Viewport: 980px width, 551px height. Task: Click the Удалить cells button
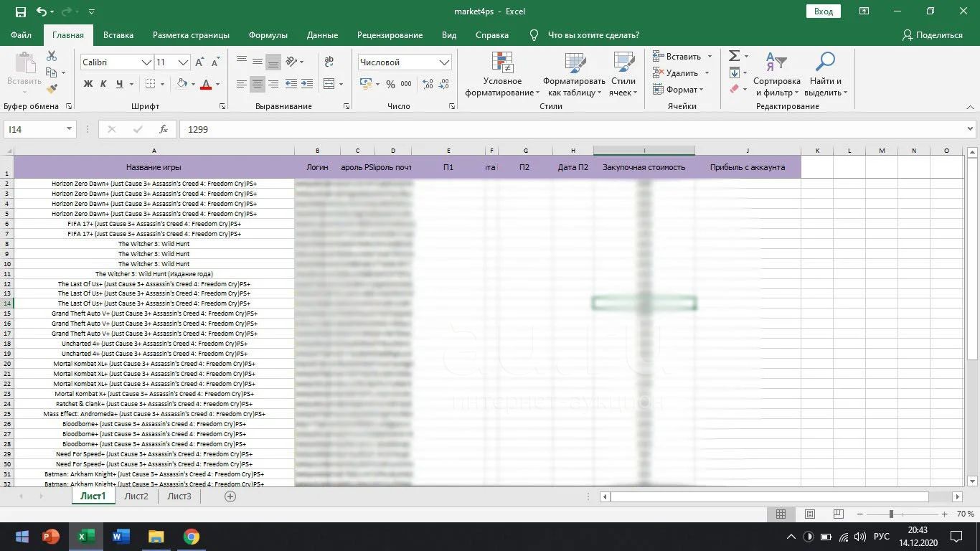[x=676, y=72]
